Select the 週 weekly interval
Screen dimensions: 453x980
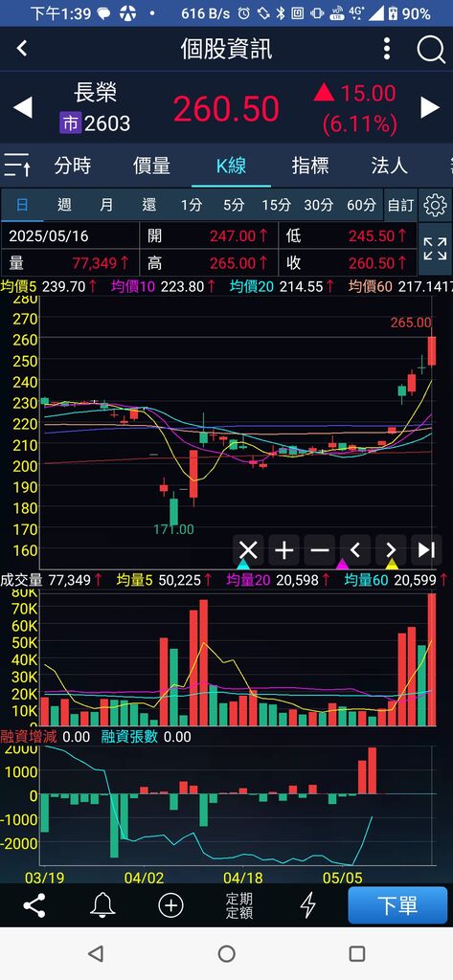pyautogui.click(x=64, y=205)
